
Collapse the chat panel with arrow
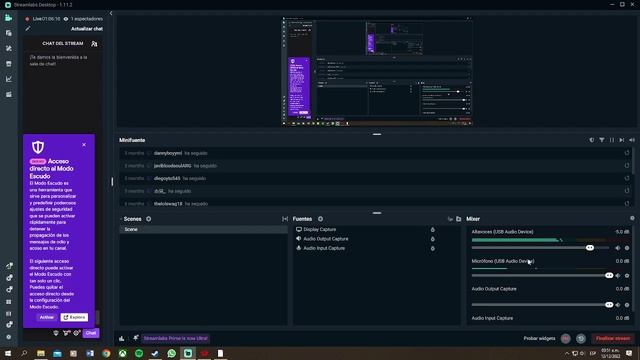click(111, 13)
